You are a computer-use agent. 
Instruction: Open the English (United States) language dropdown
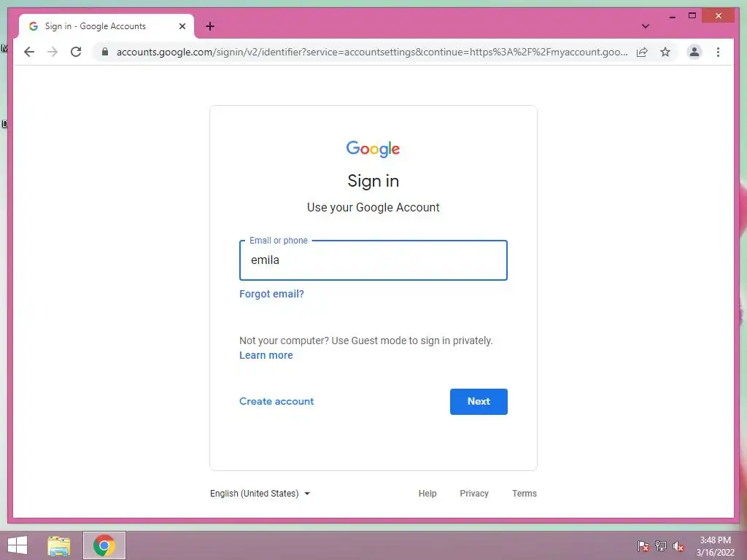(260, 494)
